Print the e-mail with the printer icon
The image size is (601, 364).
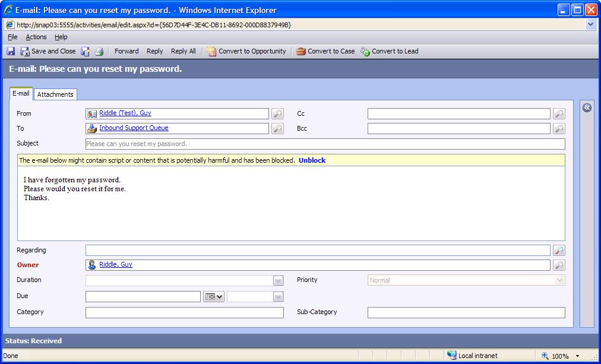click(99, 51)
